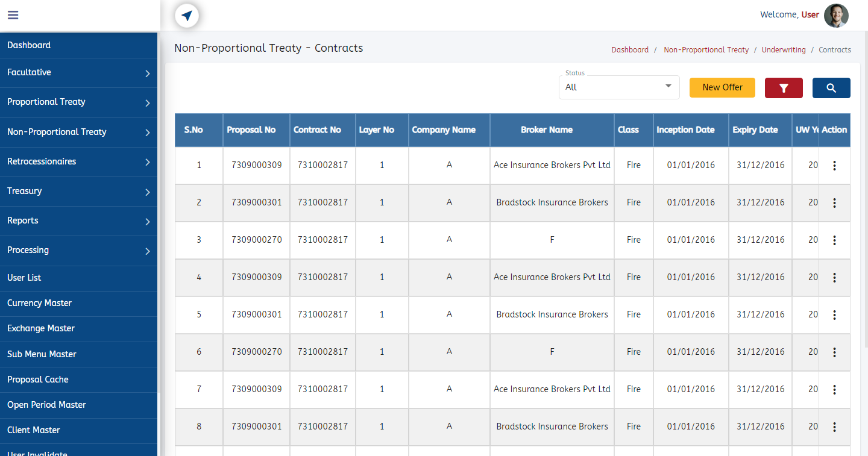Click the Expiry Date column header
868x456 pixels.
click(x=760, y=130)
